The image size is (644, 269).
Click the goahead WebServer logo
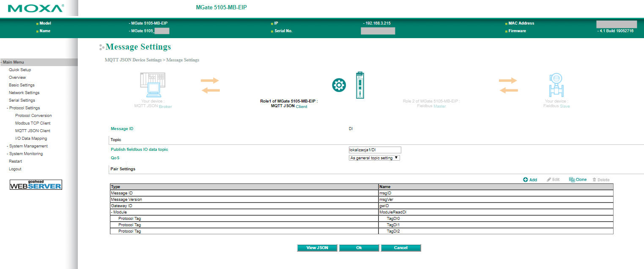coord(36,185)
